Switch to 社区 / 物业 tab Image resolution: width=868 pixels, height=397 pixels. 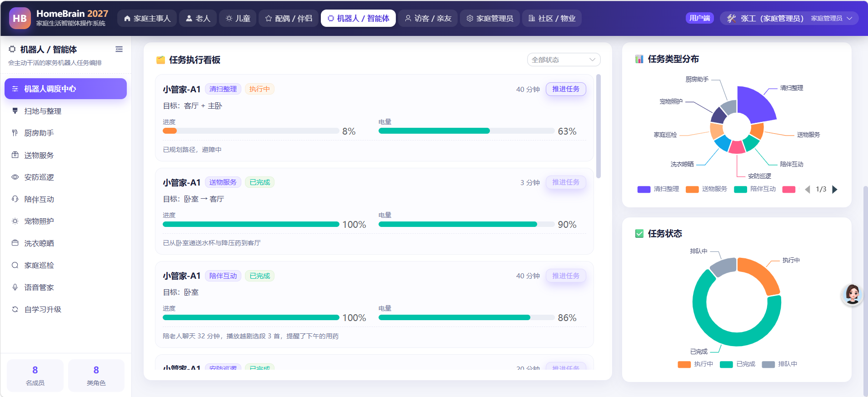552,18
